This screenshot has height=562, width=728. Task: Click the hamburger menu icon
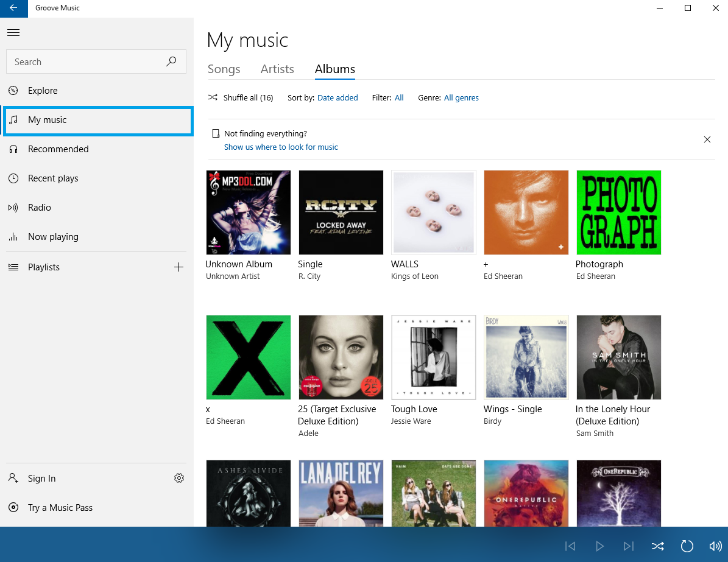[x=13, y=32]
